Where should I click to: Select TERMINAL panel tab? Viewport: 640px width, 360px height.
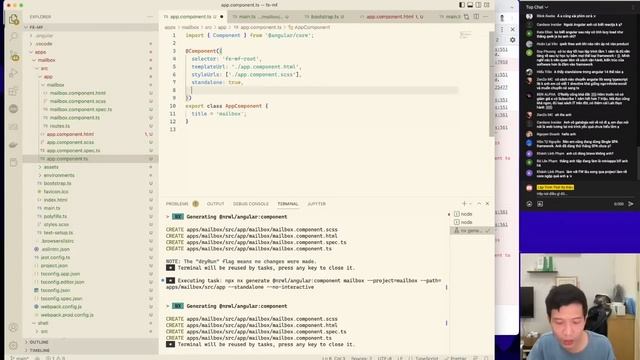[x=288, y=204]
